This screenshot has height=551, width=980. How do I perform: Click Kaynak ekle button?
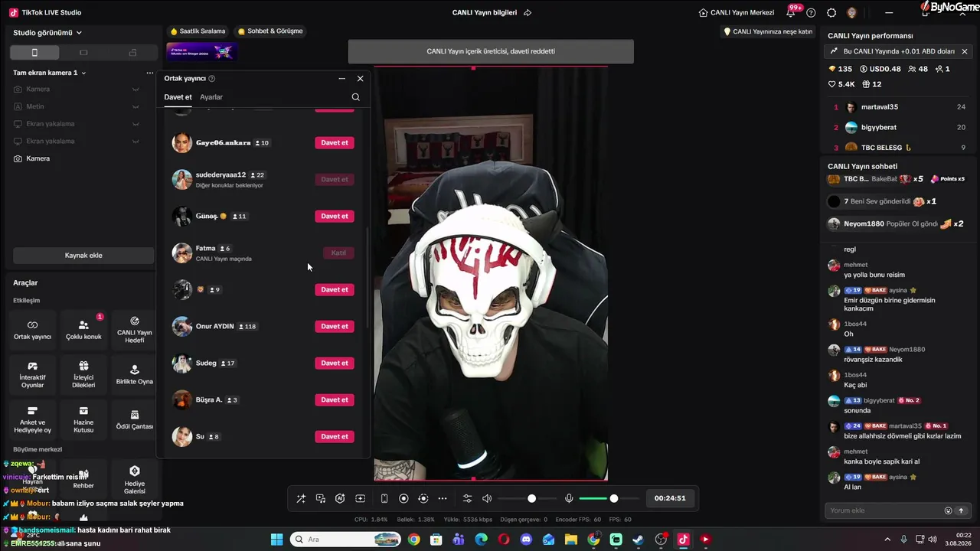coord(83,256)
